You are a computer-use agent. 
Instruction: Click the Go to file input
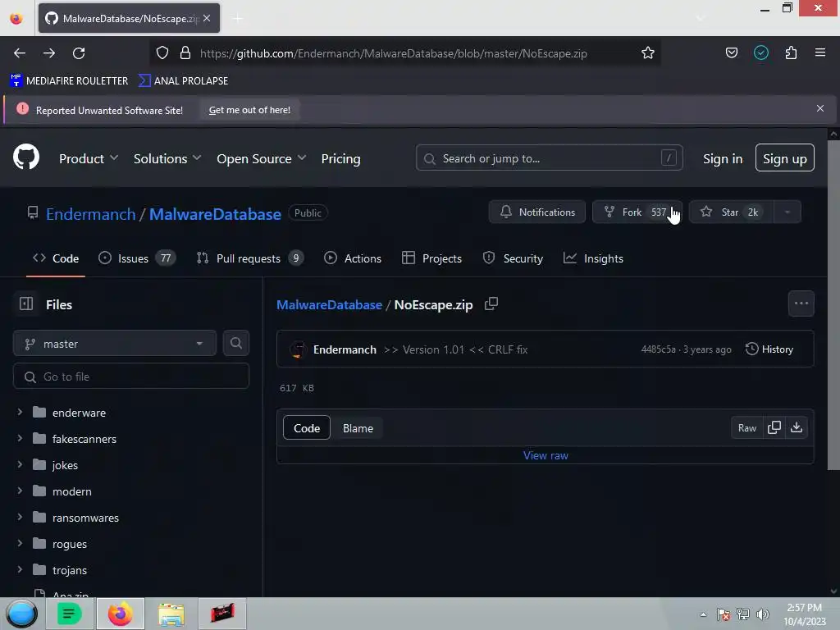(131, 377)
